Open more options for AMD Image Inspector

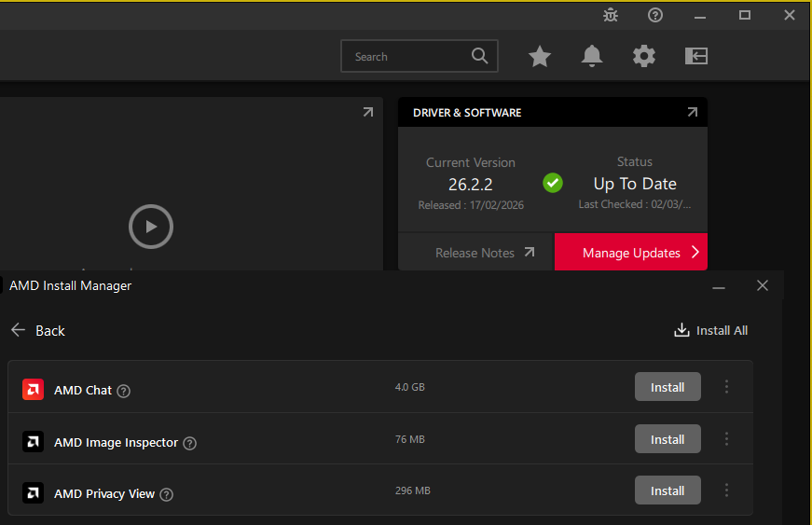point(726,439)
